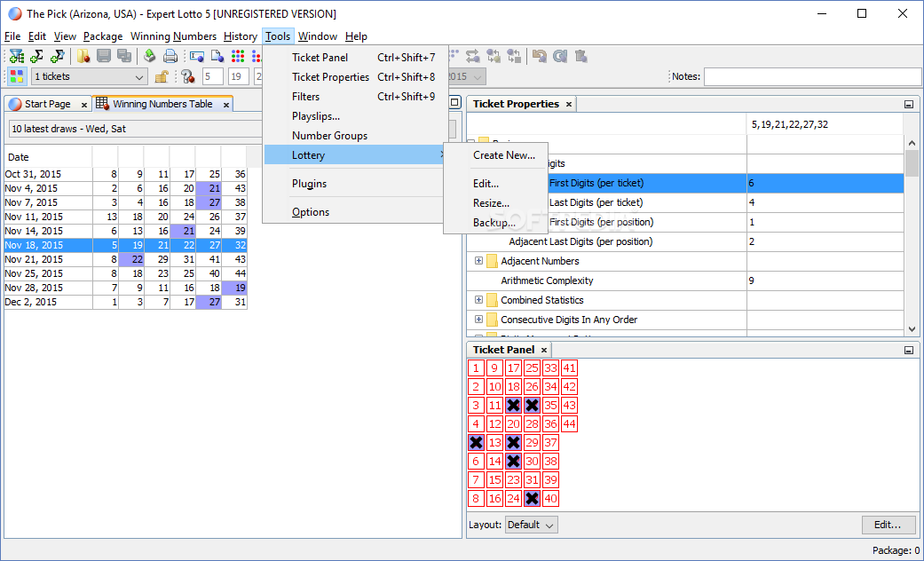
Task: Open the '1 tickets' dropdown
Action: point(90,76)
